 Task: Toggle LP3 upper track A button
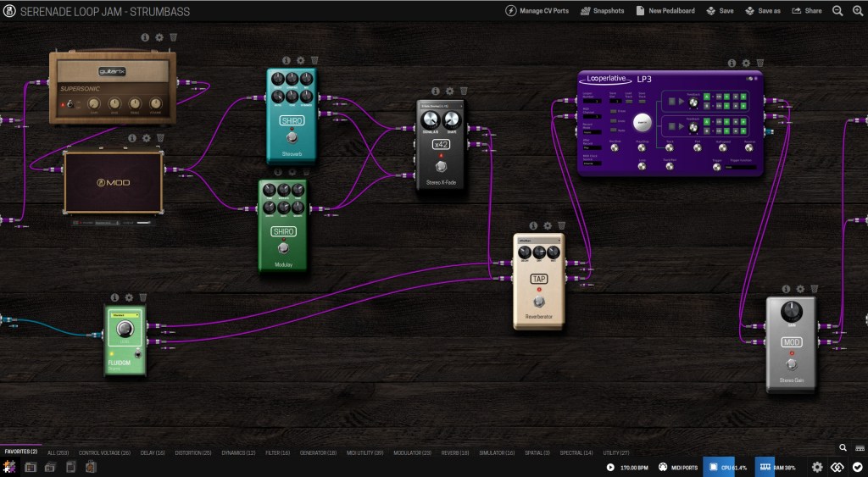(707, 97)
